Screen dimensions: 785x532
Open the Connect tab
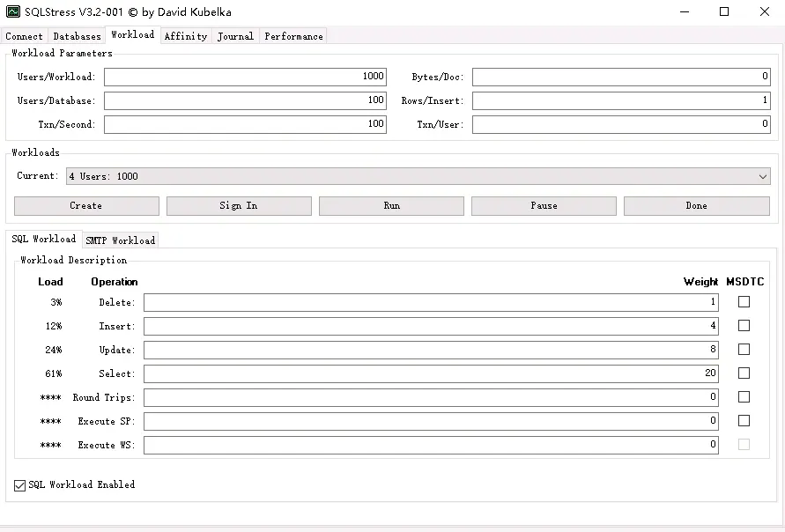tap(24, 36)
